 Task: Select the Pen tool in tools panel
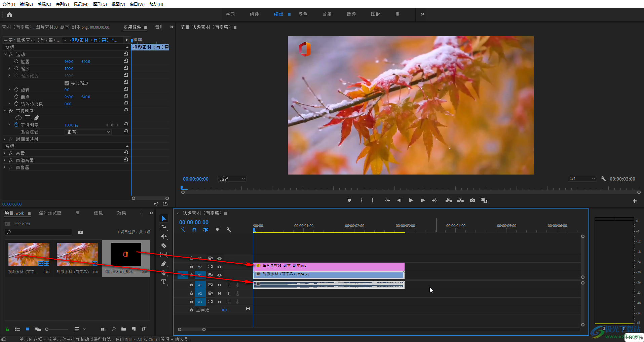point(164,264)
